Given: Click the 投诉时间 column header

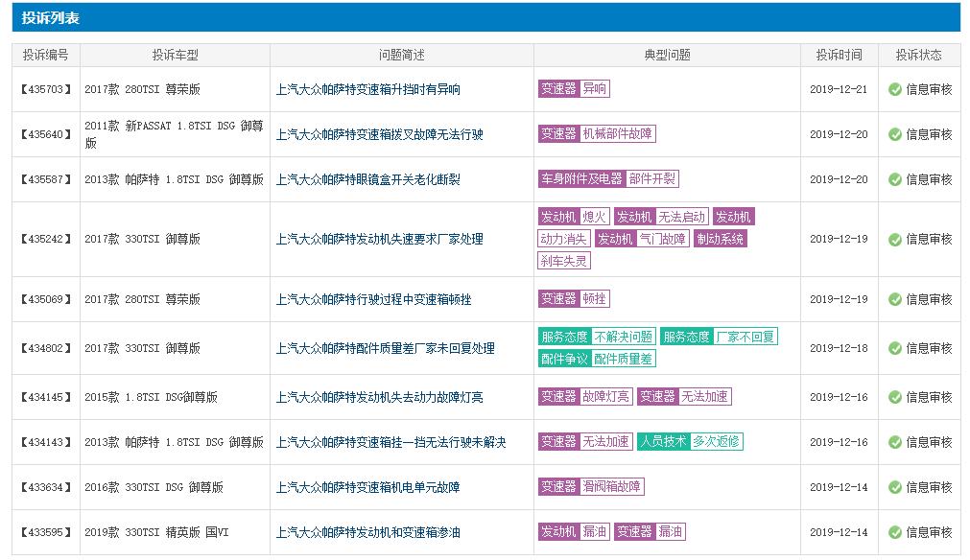Looking at the screenshot, I should click(x=839, y=56).
